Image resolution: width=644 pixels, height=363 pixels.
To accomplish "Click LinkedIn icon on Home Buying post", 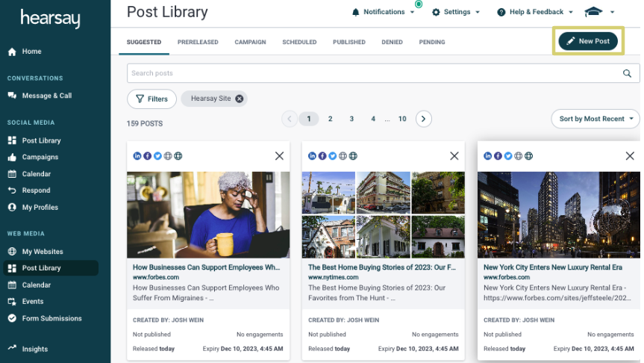I will click(313, 156).
